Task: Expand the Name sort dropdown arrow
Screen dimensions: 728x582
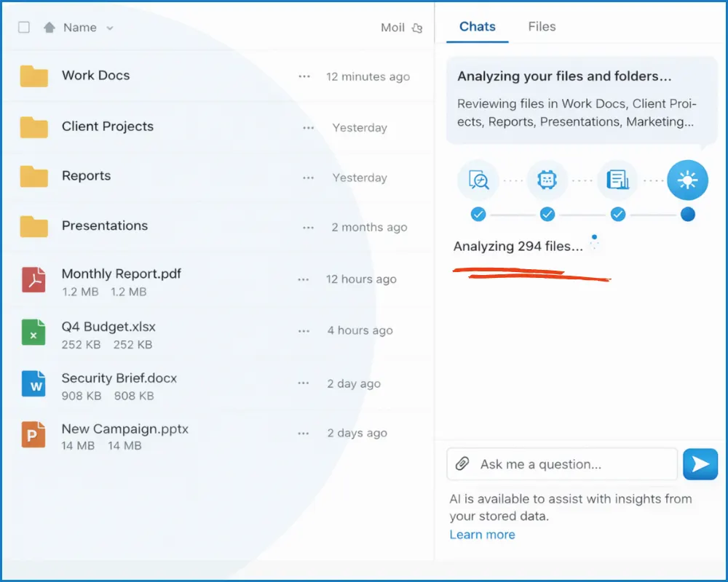Action: click(x=110, y=28)
